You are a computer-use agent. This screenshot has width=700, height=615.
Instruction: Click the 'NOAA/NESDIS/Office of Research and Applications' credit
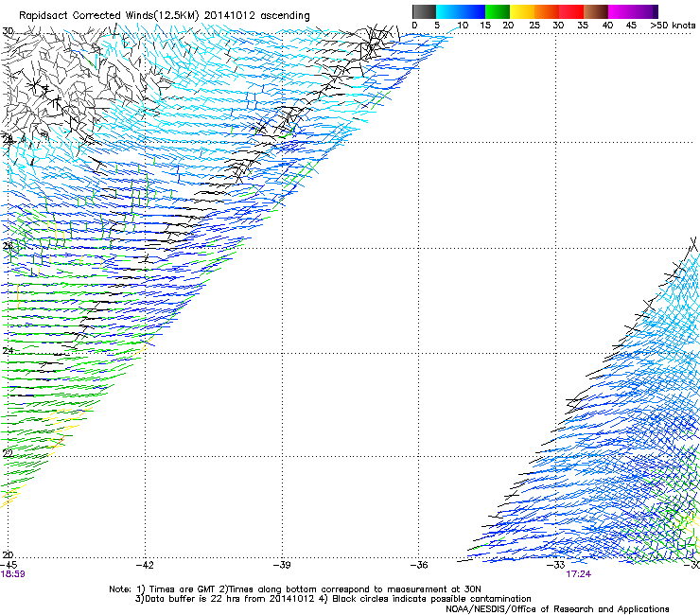[x=557, y=609]
